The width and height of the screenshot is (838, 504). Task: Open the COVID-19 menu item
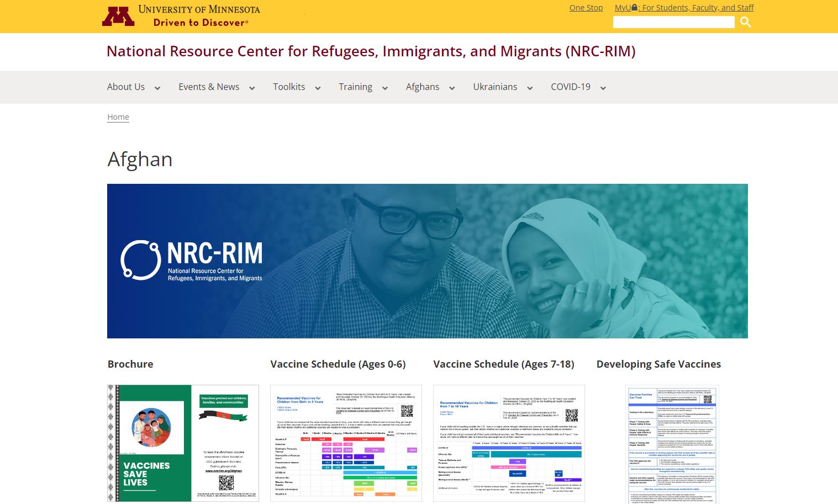point(570,87)
